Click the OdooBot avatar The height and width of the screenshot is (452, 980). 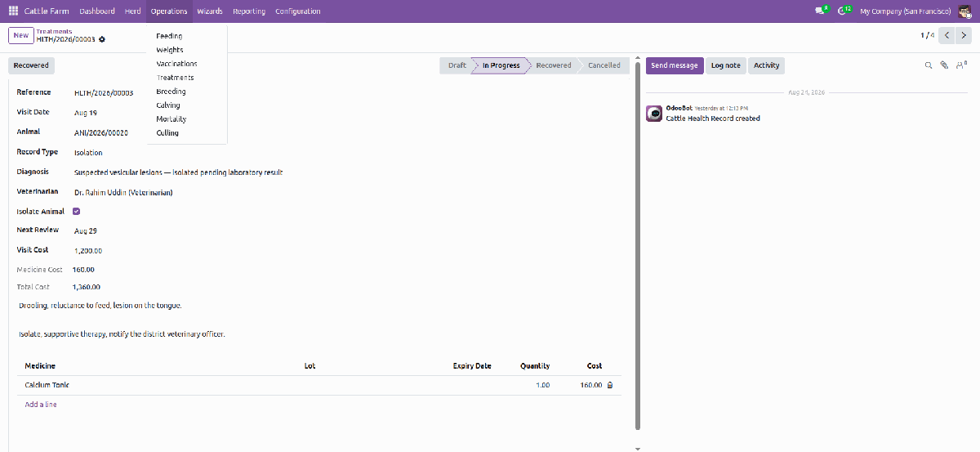point(653,114)
